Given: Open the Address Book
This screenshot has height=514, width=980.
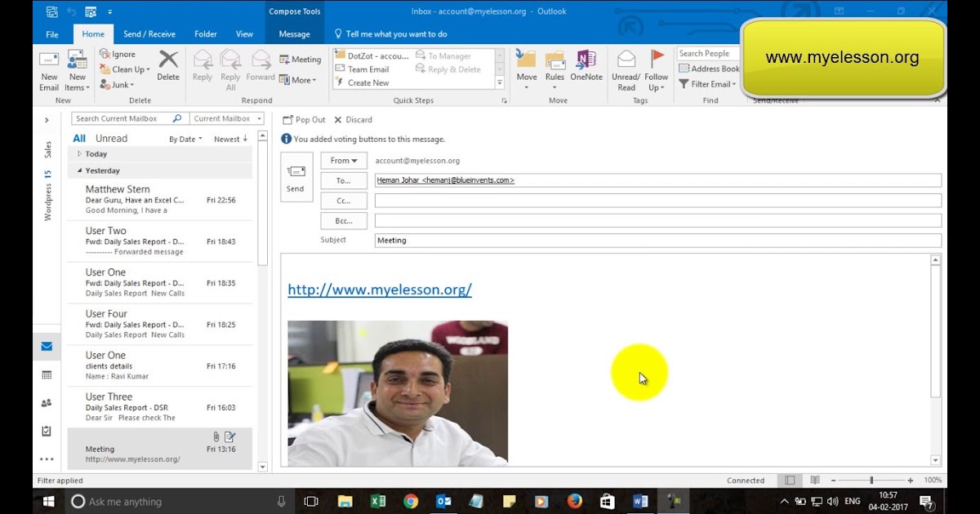Looking at the screenshot, I should point(709,69).
